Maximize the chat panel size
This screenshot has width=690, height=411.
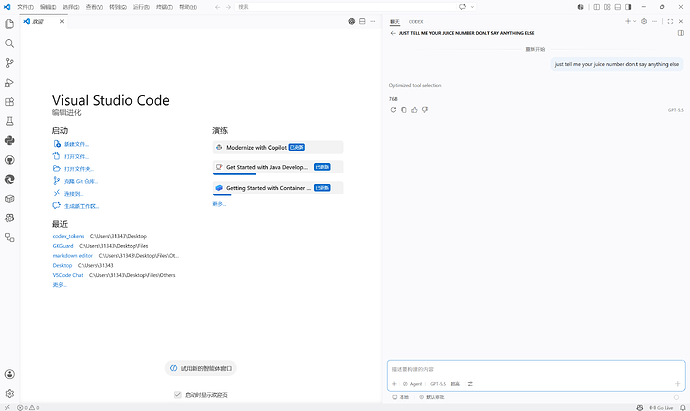coord(670,21)
